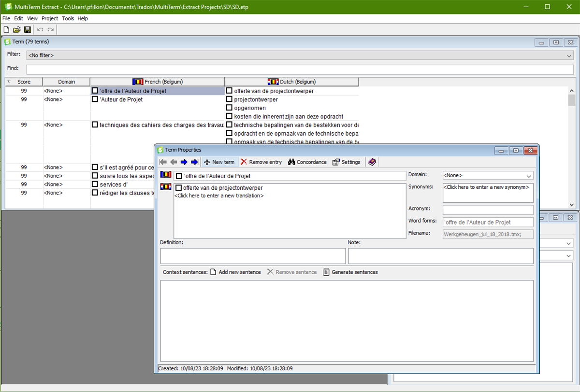Expand the Filter dropdown showing No filter
The height and width of the screenshot is (392, 580).
point(569,56)
